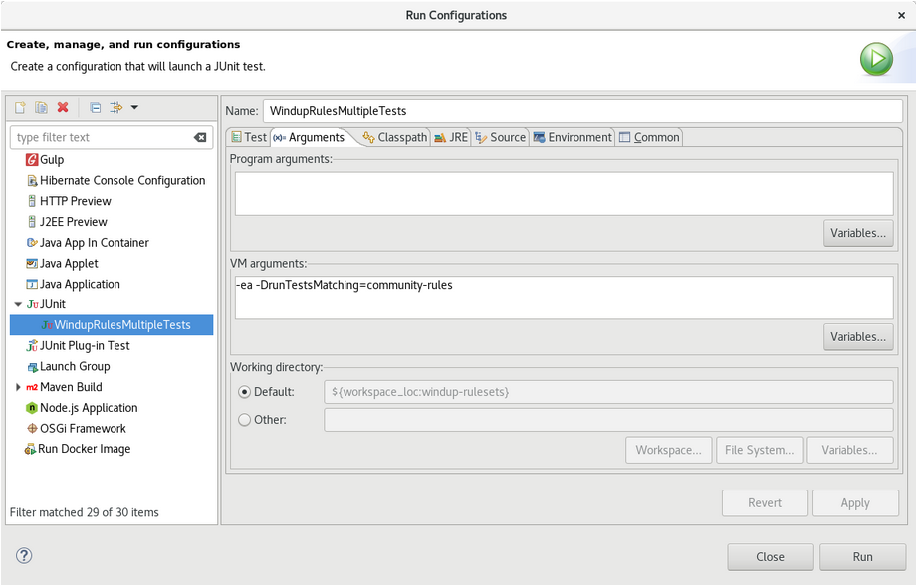Viewport: 919px width, 588px height.
Task: Collapse the JUnit tree node
Action: click(x=18, y=304)
